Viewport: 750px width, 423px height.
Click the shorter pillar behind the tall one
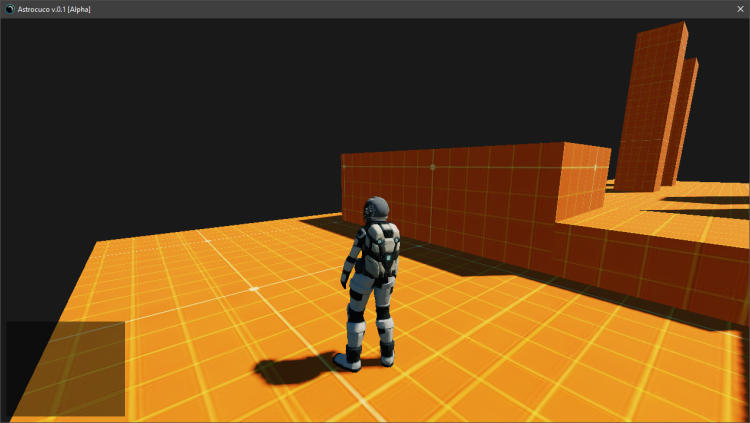coord(688,120)
